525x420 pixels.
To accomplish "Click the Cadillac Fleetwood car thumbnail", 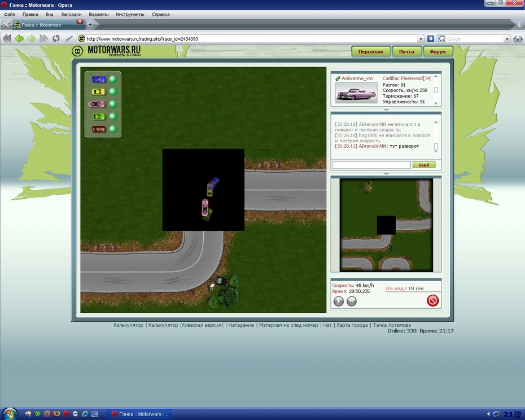I will [x=356, y=93].
